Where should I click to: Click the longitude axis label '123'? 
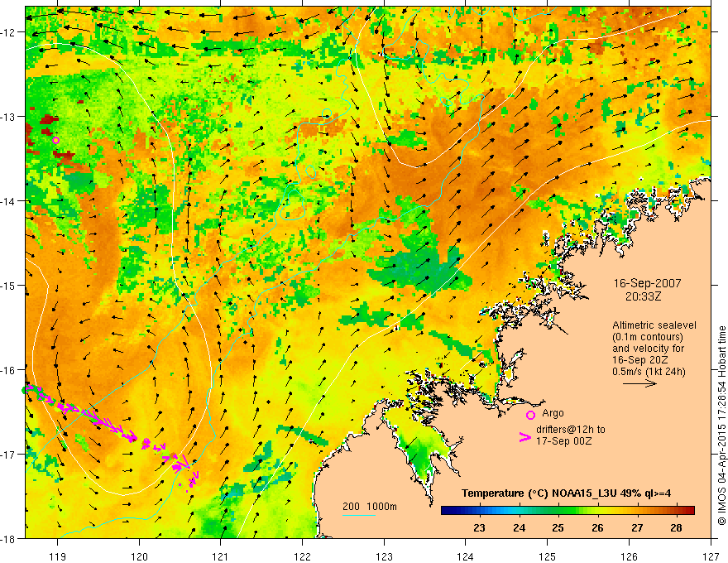[x=384, y=556]
